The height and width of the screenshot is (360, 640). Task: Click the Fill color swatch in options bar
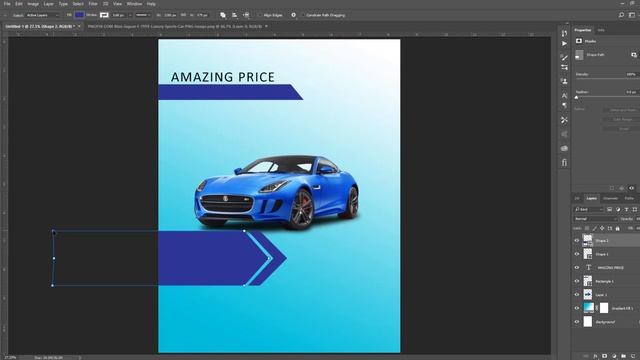pos(79,15)
